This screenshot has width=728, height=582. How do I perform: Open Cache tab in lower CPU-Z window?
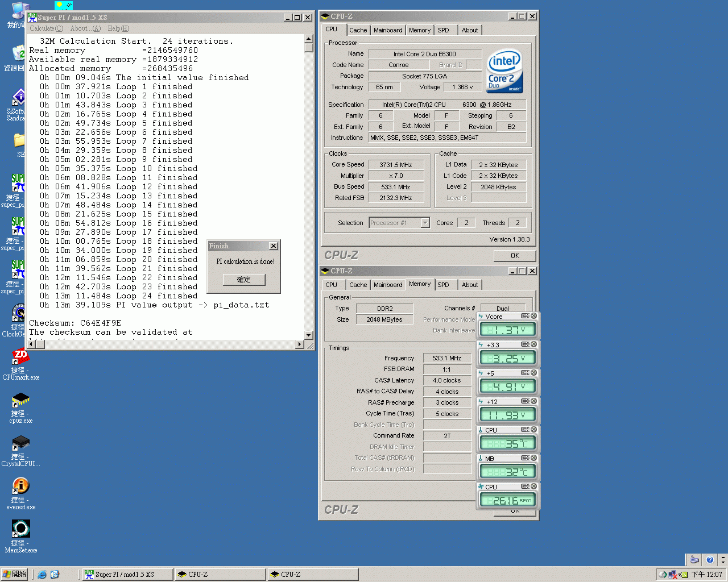pos(358,285)
